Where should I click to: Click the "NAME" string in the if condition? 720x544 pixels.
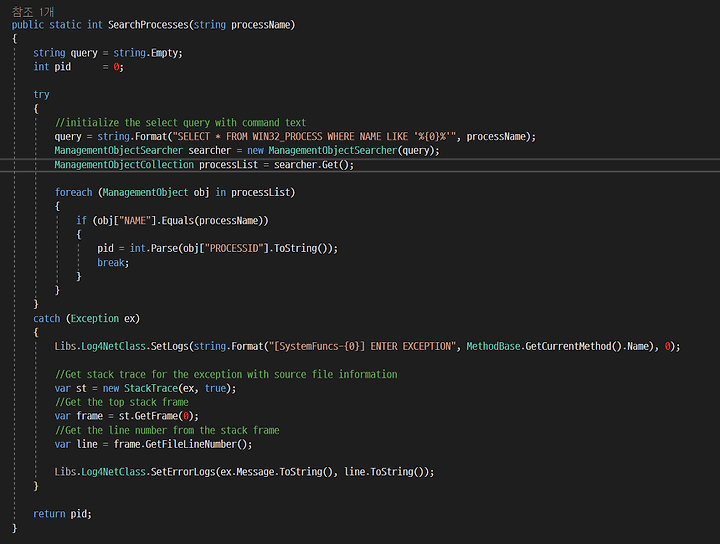[x=135, y=221]
